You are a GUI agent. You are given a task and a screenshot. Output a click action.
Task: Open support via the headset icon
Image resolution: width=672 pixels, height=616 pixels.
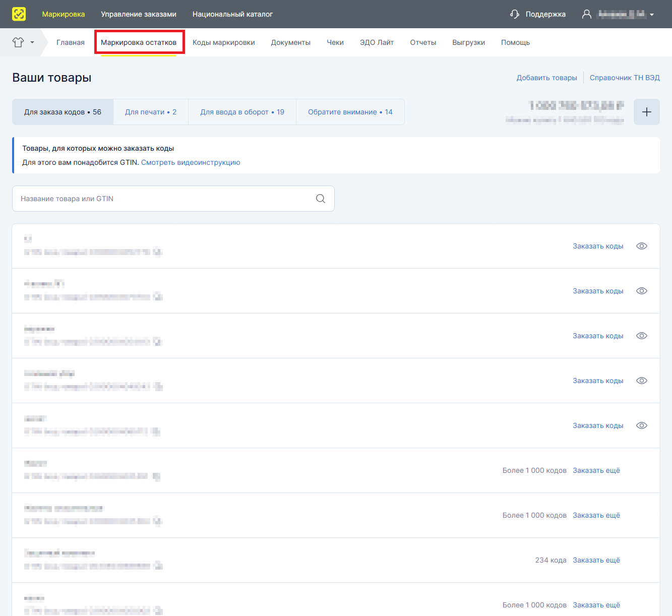click(514, 14)
